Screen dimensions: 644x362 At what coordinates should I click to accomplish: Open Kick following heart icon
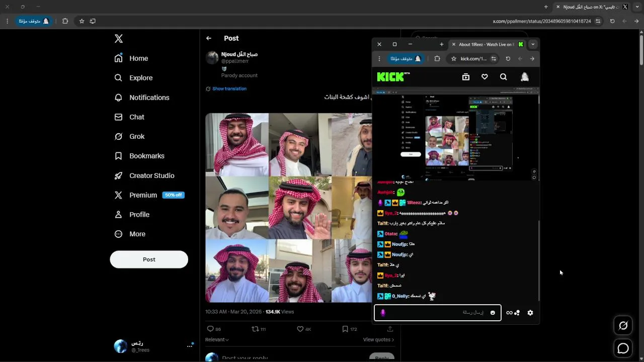coord(485,77)
